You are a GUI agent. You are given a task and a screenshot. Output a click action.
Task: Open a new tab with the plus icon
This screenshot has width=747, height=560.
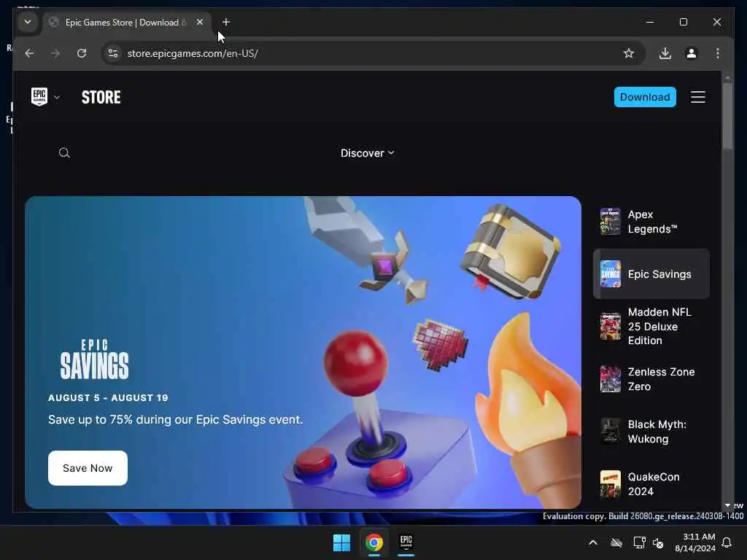[x=226, y=22]
